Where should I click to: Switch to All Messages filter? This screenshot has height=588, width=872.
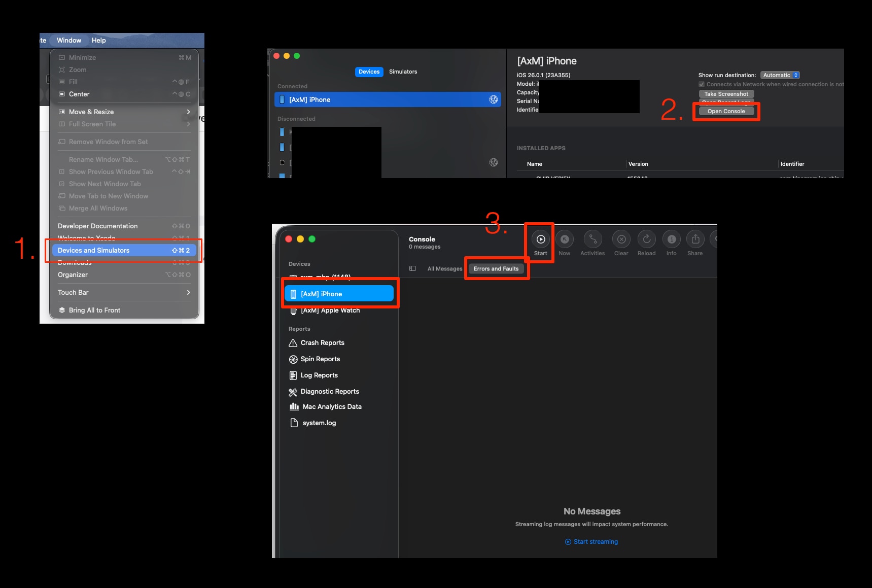pyautogui.click(x=444, y=269)
